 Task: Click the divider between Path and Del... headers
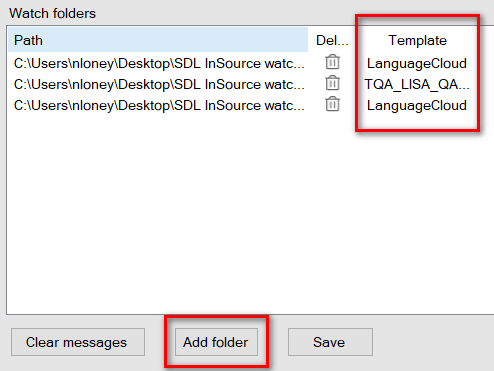pos(308,40)
